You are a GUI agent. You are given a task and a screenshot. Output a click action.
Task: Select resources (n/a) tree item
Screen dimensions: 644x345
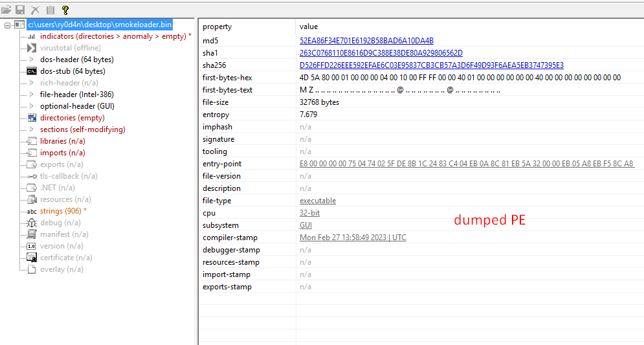[x=65, y=199]
